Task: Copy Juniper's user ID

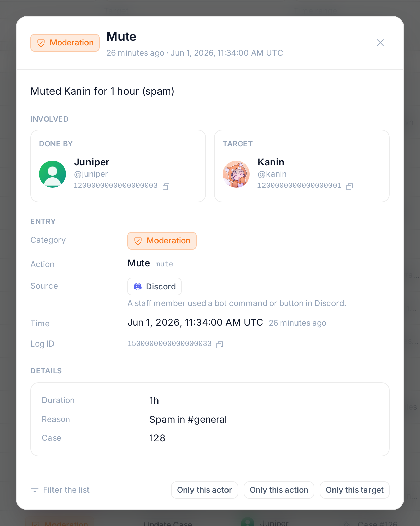Action: pos(166,186)
